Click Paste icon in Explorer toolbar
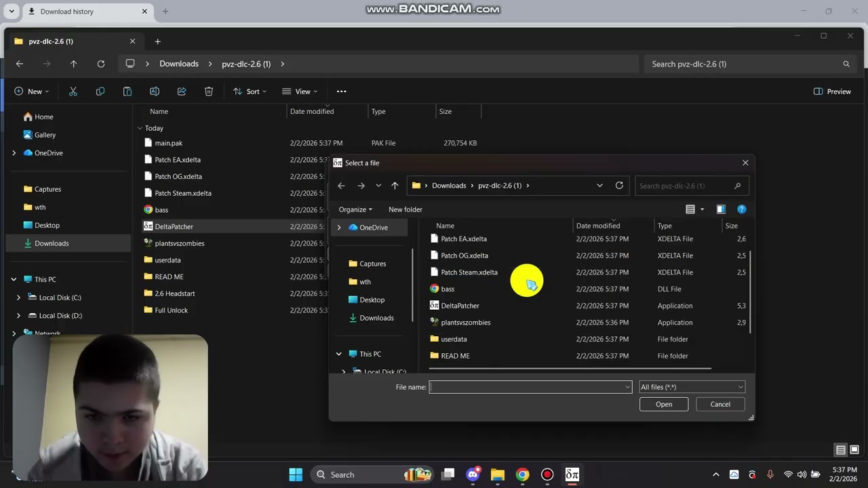 [127, 91]
